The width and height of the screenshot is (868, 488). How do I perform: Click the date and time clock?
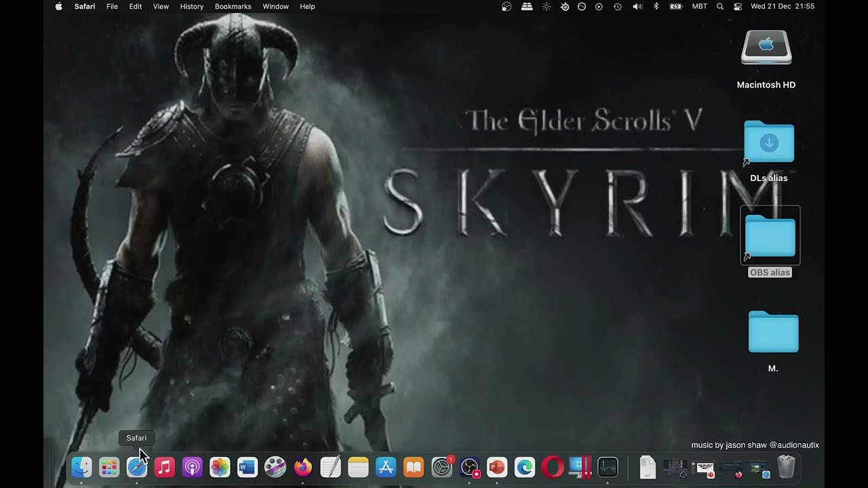coord(783,6)
